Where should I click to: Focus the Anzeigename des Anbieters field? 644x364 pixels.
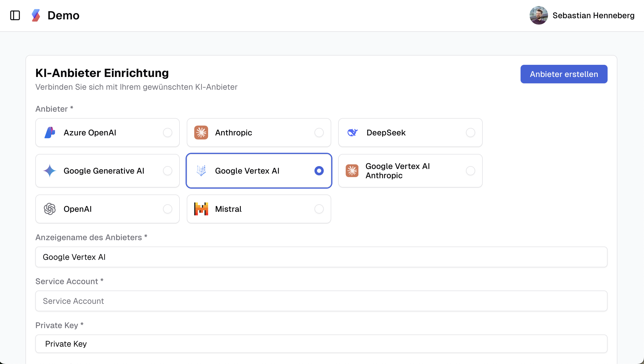click(x=321, y=257)
